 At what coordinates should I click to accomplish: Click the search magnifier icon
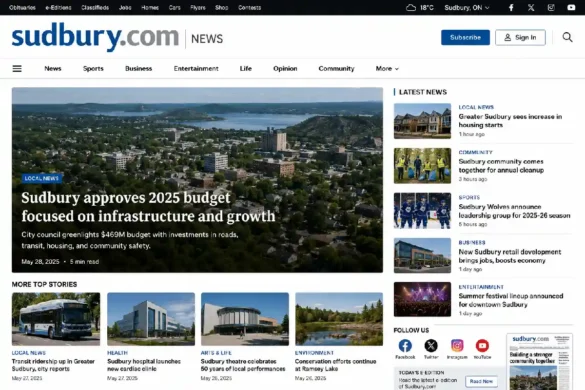pyautogui.click(x=567, y=37)
